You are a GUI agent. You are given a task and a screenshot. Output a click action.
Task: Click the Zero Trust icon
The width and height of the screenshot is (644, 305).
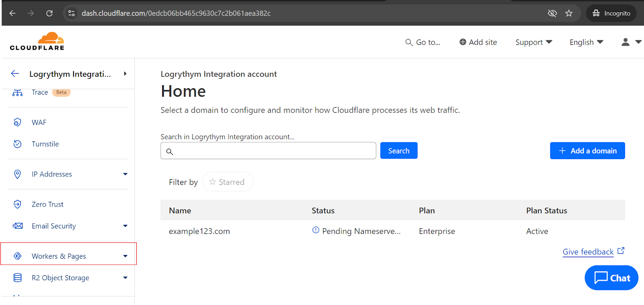pos(17,204)
